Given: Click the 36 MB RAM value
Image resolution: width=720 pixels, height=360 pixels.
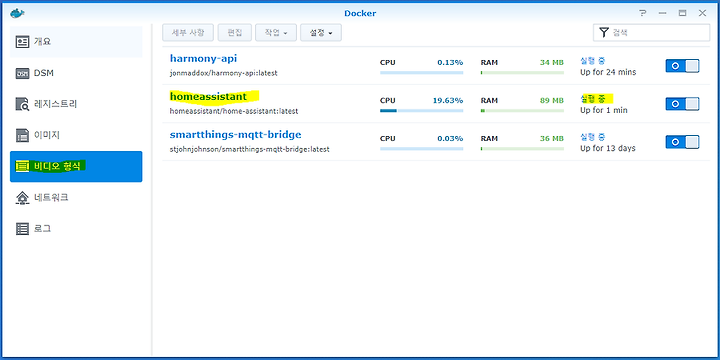Looking at the screenshot, I should pos(551,139).
